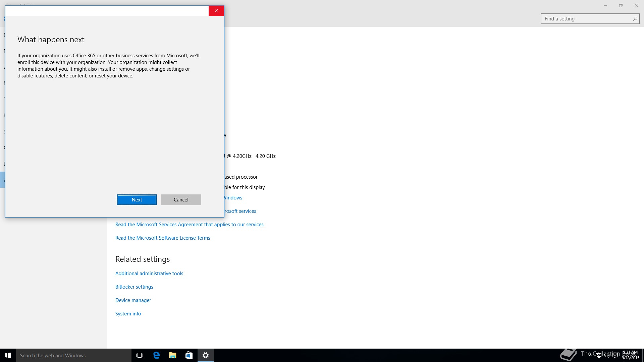Open the Store app from the taskbar
Image resolution: width=644 pixels, height=362 pixels.
point(189,355)
